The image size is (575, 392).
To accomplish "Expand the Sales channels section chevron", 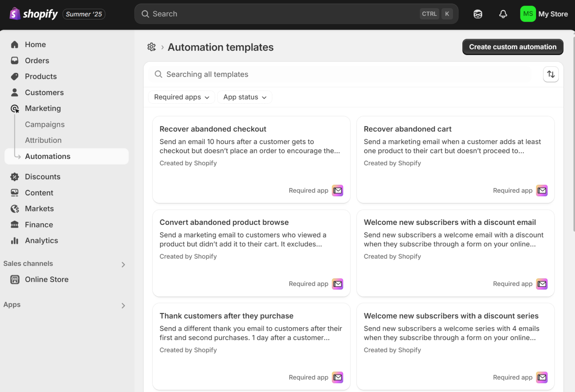I will pyautogui.click(x=123, y=264).
